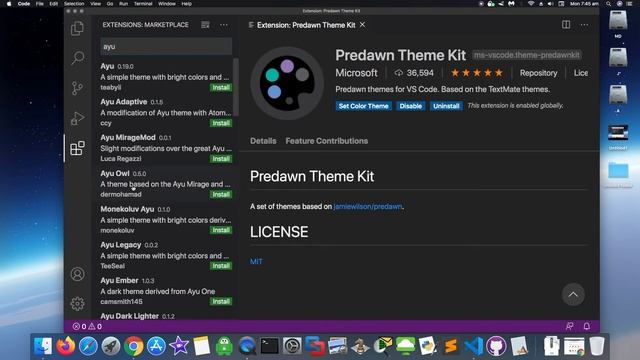This screenshot has width=640, height=360.
Task: Open the feedback icon in status bar
Action: (x=569, y=326)
